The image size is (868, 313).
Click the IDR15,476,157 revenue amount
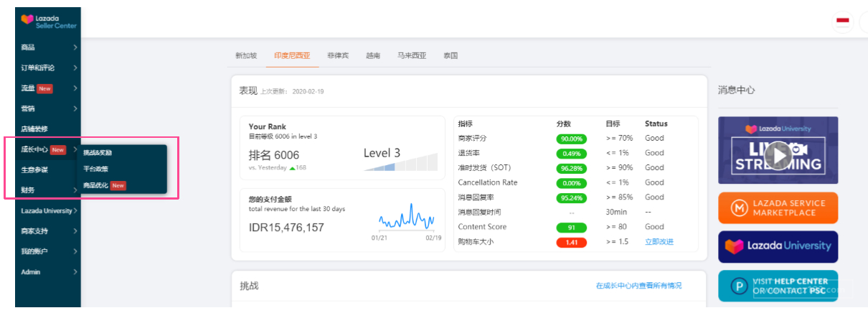click(286, 228)
